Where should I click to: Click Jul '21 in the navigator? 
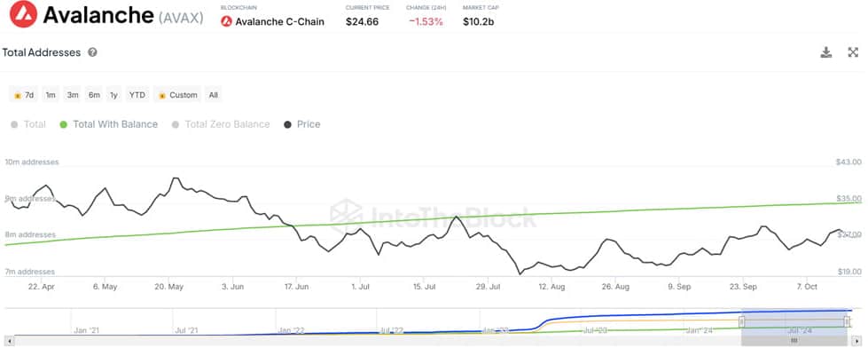point(187,330)
